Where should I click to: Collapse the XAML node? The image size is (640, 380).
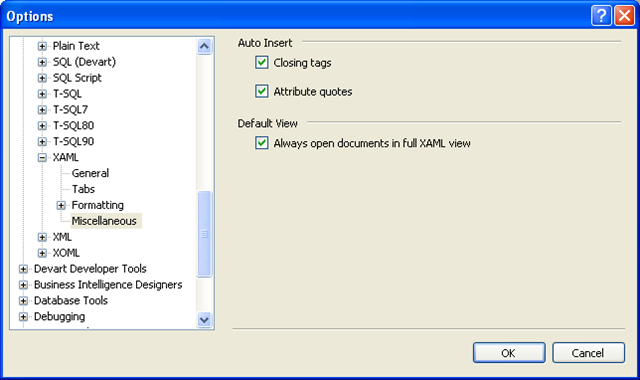[x=42, y=157]
